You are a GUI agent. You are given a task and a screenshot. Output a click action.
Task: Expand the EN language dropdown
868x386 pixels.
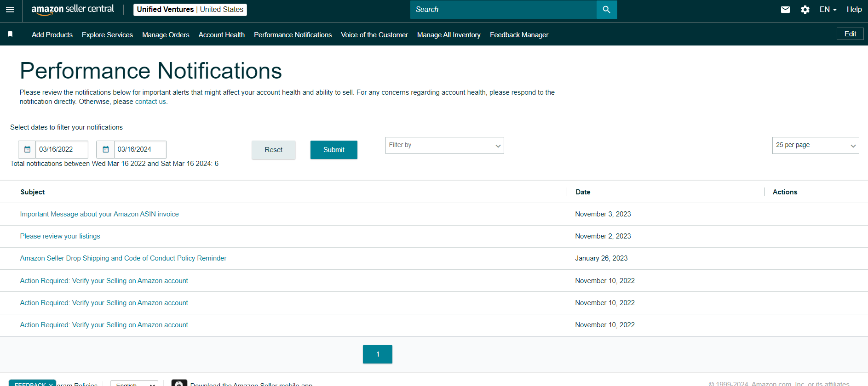click(828, 10)
